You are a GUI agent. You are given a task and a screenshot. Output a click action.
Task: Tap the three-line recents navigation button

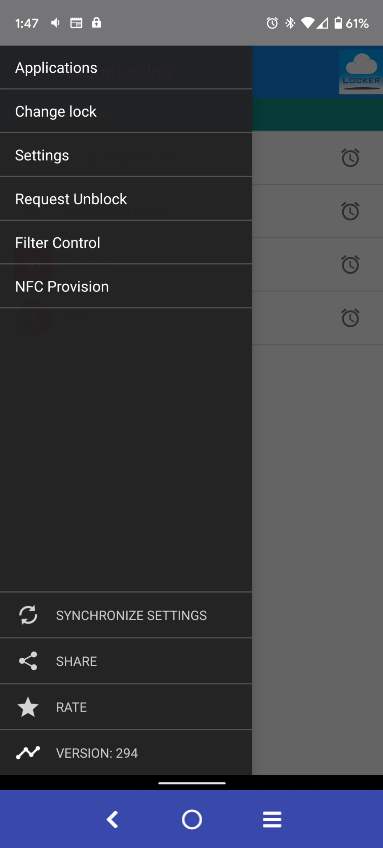(272, 819)
